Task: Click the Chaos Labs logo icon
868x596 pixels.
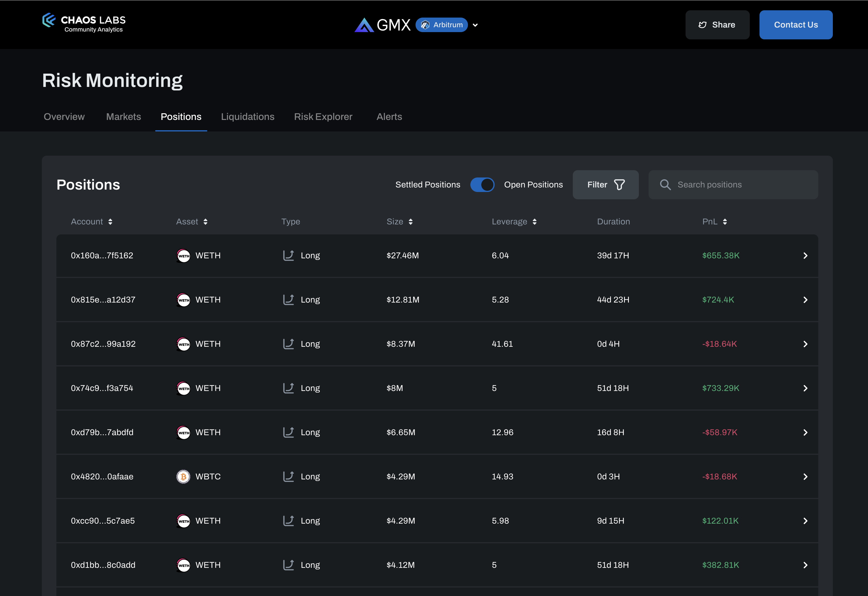Action: (49, 20)
